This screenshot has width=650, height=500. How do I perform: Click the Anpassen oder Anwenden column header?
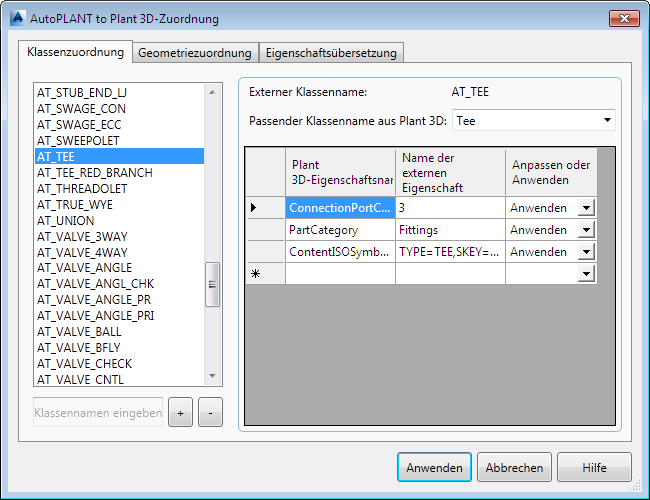(x=551, y=172)
